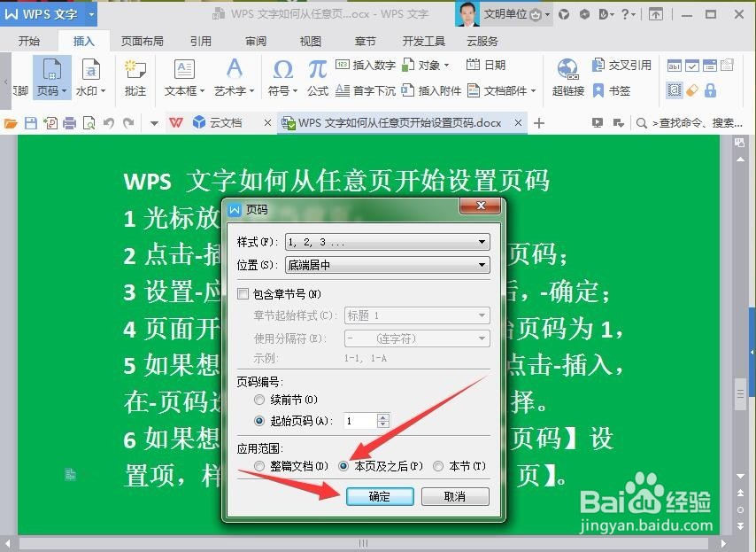Open the 文明单位 account dropdown
The image size is (756, 552).
click(x=547, y=15)
